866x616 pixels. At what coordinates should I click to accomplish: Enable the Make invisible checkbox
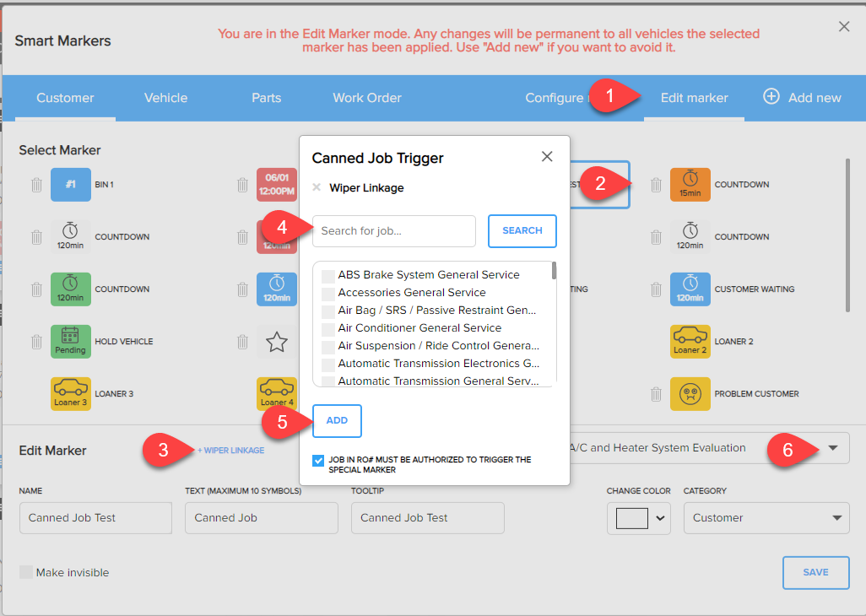point(27,572)
